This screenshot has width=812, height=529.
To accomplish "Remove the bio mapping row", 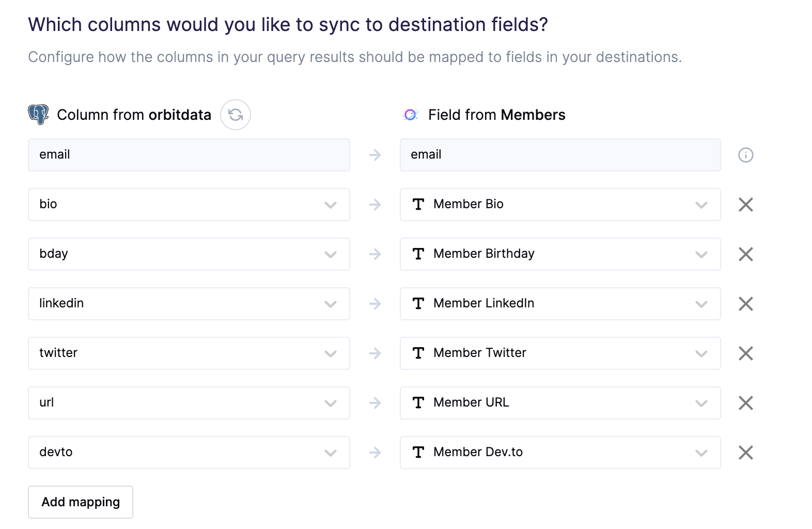I will 745,205.
